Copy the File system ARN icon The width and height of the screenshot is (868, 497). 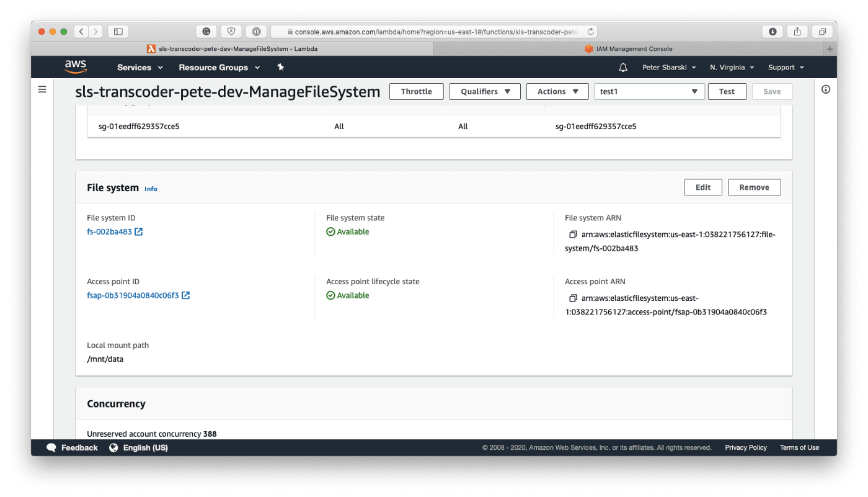point(573,235)
